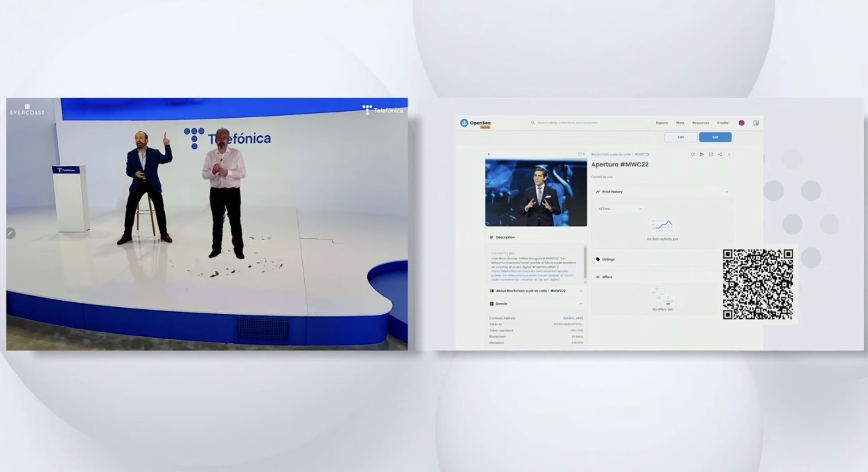This screenshot has width=868, height=472.
Task: Open the three-dot more options menu
Action: point(729,154)
